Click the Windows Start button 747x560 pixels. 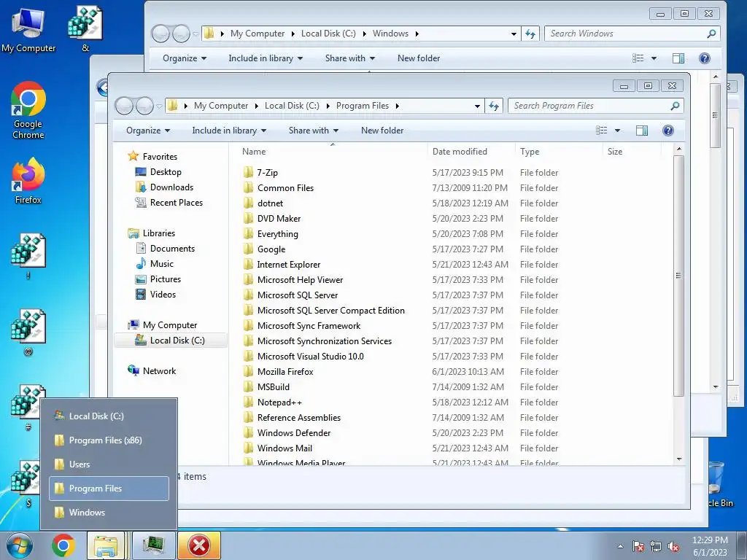point(20,545)
